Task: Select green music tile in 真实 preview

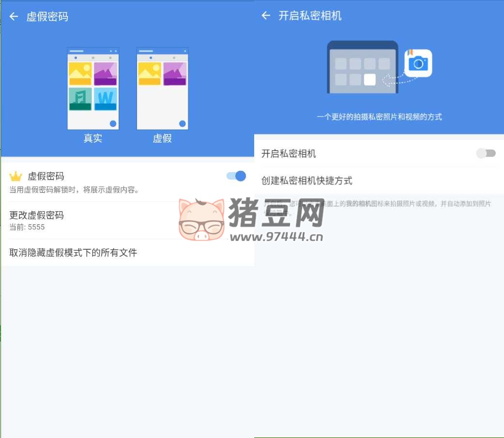Action: point(80,99)
